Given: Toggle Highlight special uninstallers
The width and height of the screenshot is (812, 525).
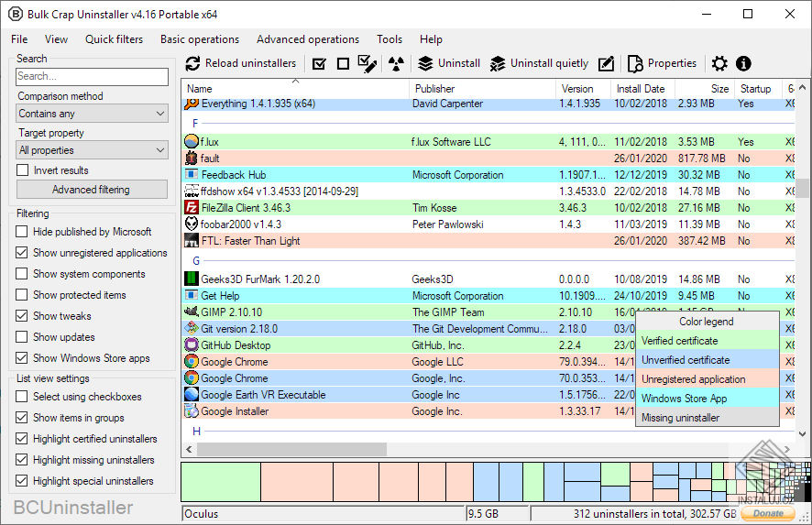Looking at the screenshot, I should [22, 480].
